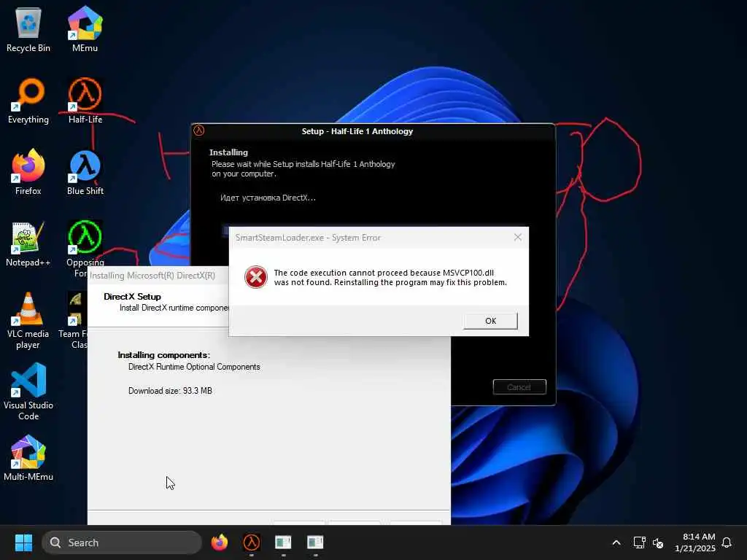Viewport: 747px width, 560px height.
Task: Click OK in the System Error dialog
Action: (490, 321)
